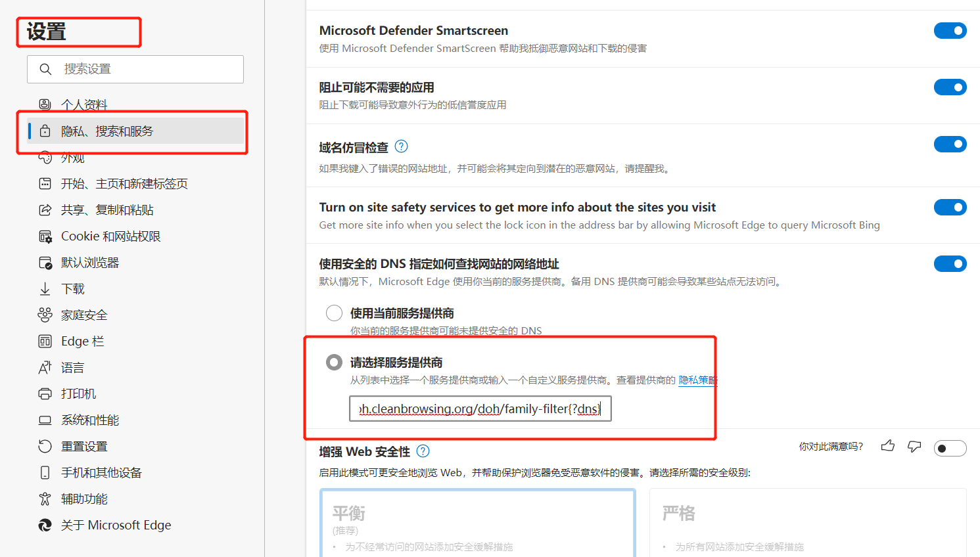Click the thumbs up feedback icon
Image resolution: width=980 pixels, height=557 pixels.
point(888,446)
